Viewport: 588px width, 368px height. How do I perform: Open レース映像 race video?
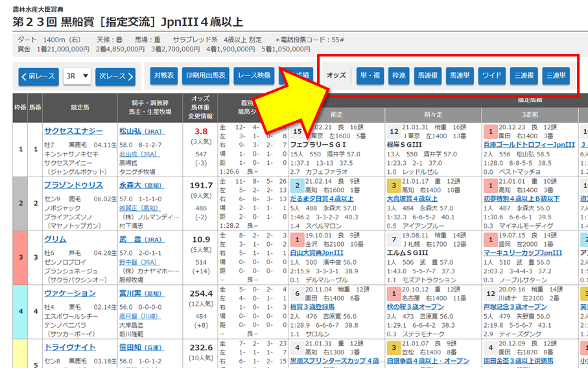pyautogui.click(x=253, y=76)
